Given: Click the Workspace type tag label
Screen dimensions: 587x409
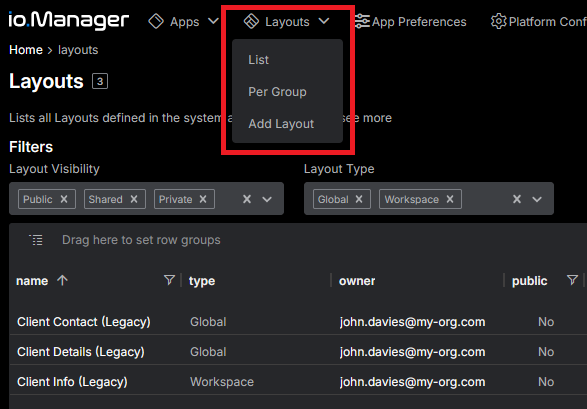Looking at the screenshot, I should point(412,200).
